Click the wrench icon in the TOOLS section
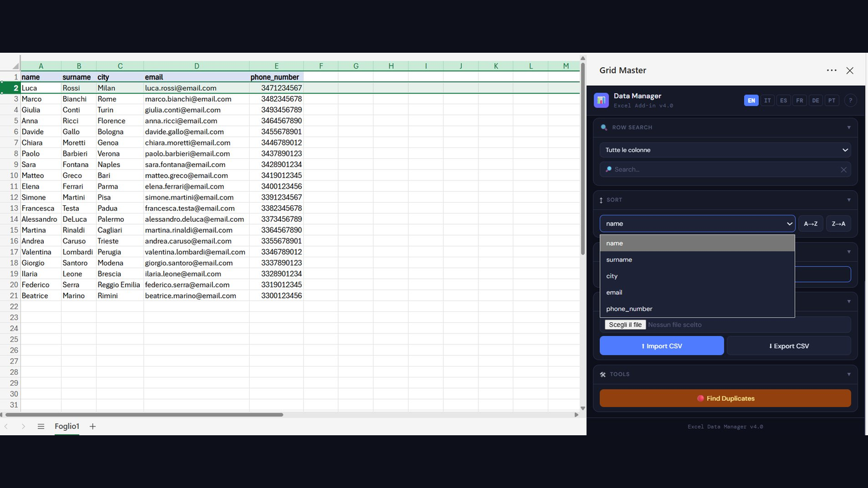This screenshot has height=488, width=868. click(603, 374)
